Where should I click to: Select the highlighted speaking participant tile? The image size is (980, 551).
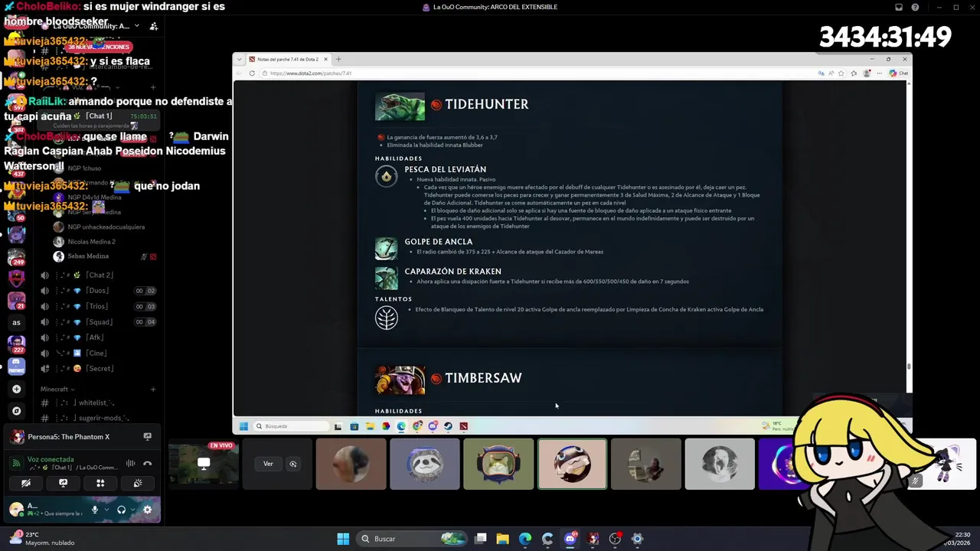tap(572, 464)
